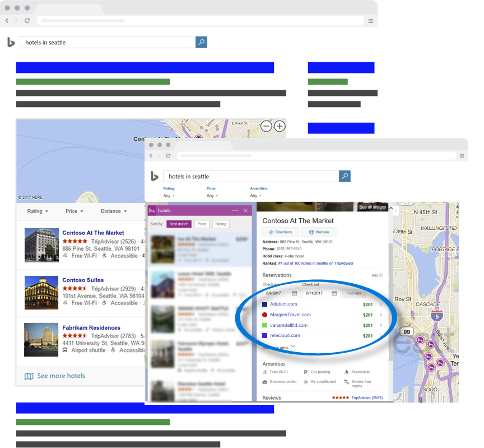Click the Fabrikam Residences thumbnail
Viewport: 484px width, 448px height.
coord(41,340)
